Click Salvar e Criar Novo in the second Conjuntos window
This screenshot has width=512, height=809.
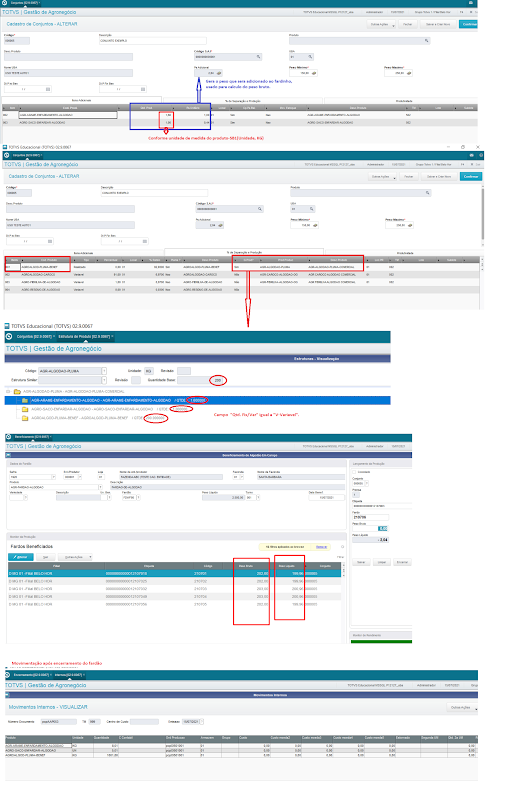click(x=438, y=176)
